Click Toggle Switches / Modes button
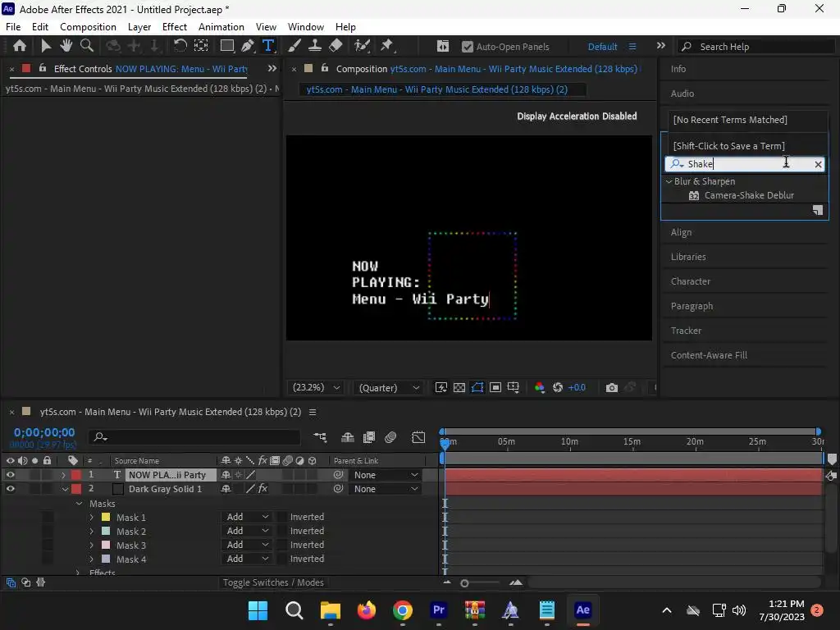The image size is (840, 630). (273, 582)
